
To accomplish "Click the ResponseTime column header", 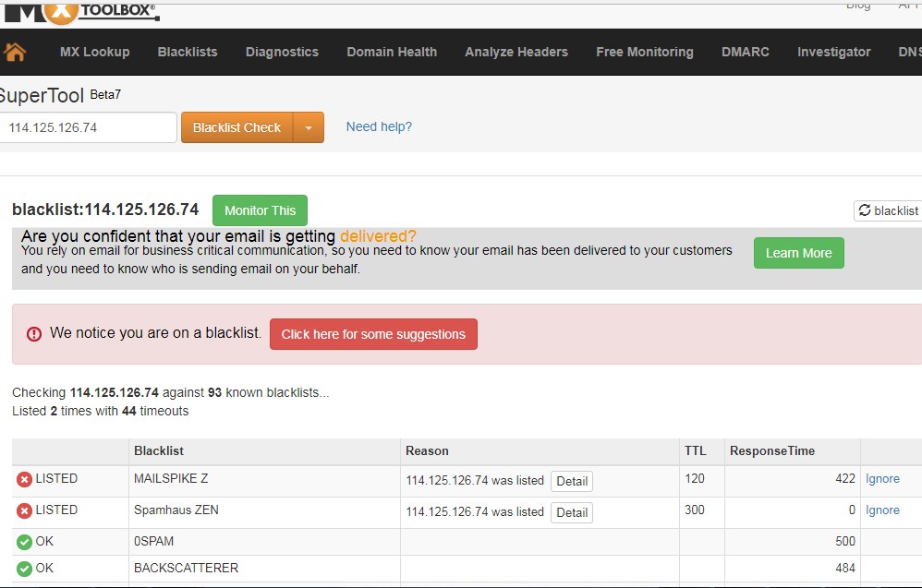I will (x=772, y=451).
